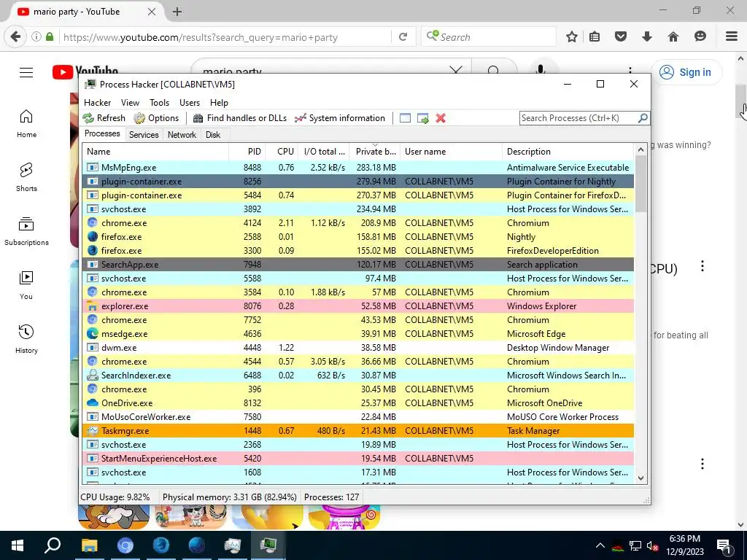The image size is (747, 560).
Task: Open the Help menu in Process Hacker
Action: pyautogui.click(x=219, y=102)
